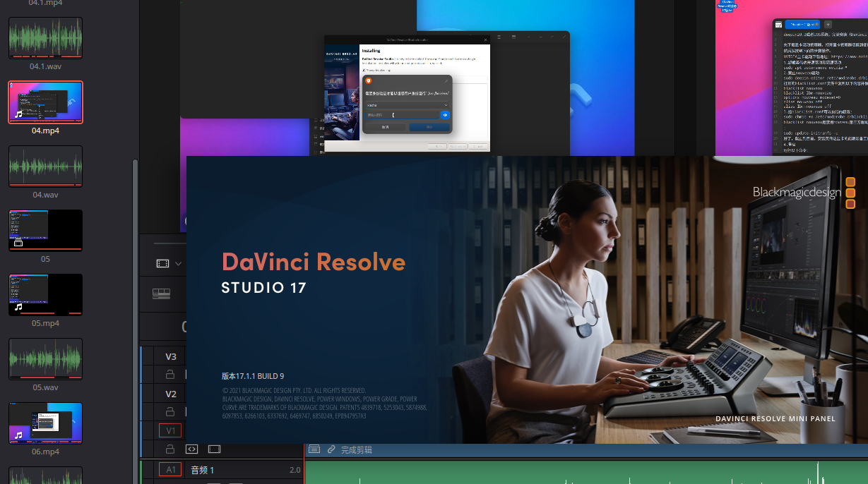The image size is (868, 484).
Task: Select the 05 timeline thumbnail
Action: point(45,230)
